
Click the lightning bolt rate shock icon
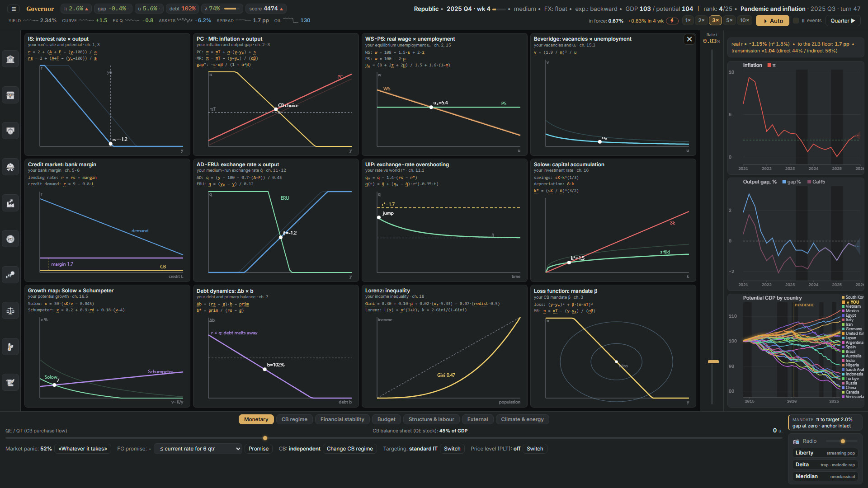672,21
